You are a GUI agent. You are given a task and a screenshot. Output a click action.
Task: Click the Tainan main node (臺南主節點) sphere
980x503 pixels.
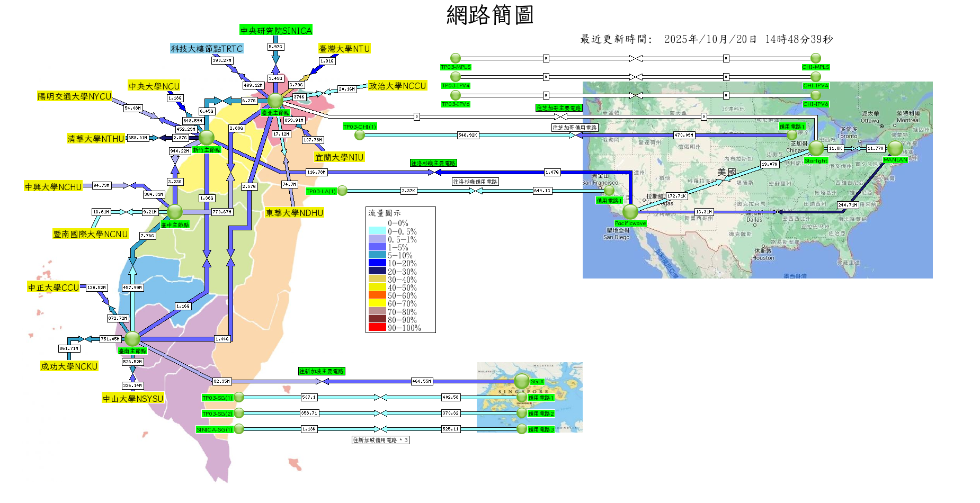coord(132,338)
